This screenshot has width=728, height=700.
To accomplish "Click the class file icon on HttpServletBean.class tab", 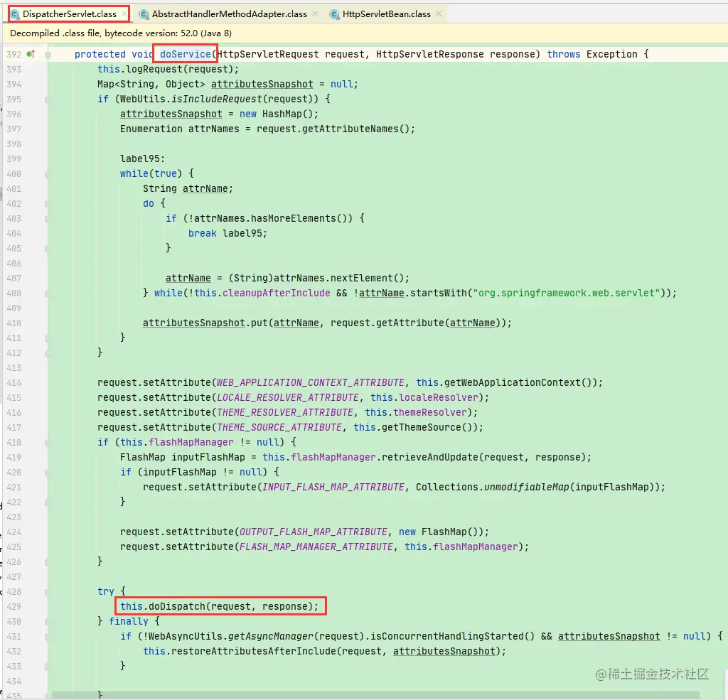I will coord(334,14).
